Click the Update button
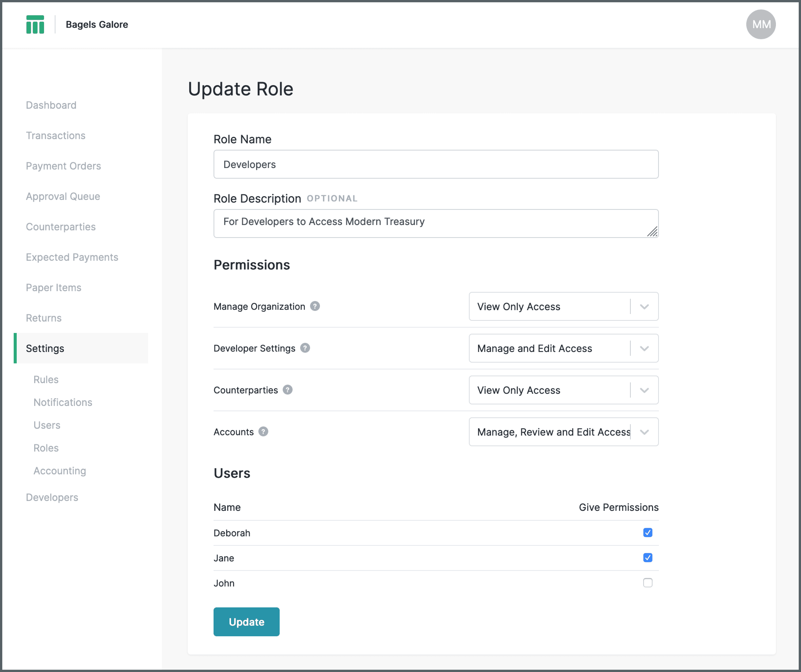 point(246,622)
